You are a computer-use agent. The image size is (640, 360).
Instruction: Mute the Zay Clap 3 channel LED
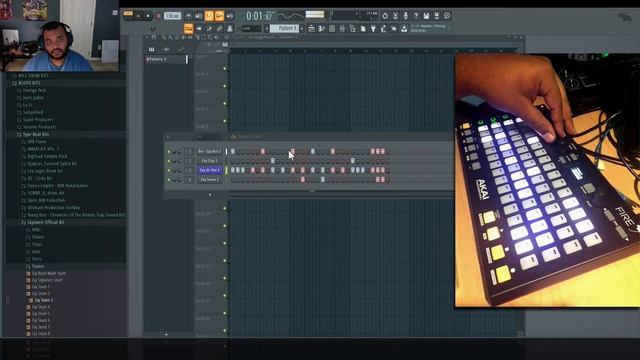point(169,161)
